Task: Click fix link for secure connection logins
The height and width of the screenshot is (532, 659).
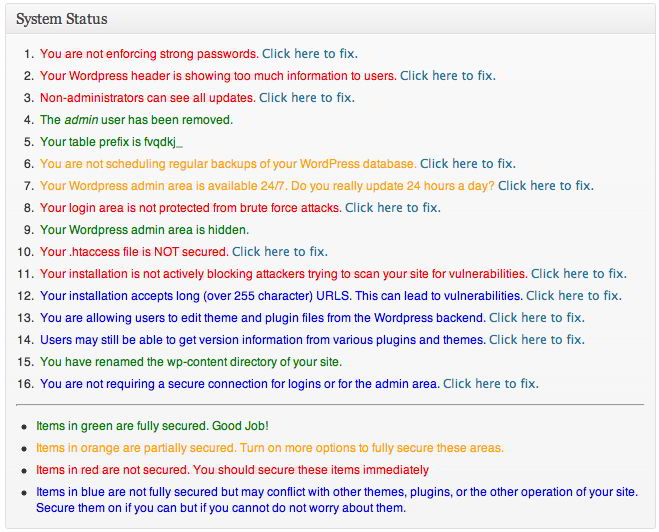Action: click(490, 384)
